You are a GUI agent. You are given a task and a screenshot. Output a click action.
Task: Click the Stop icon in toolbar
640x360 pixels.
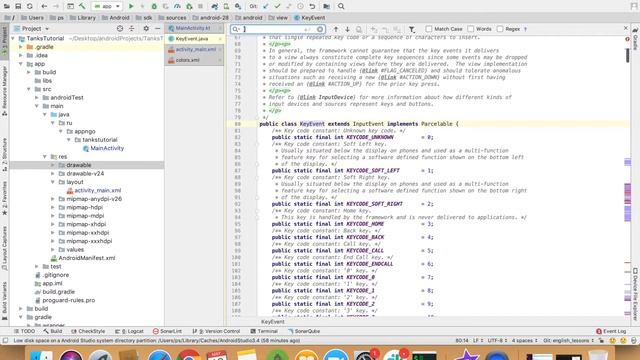200,6
